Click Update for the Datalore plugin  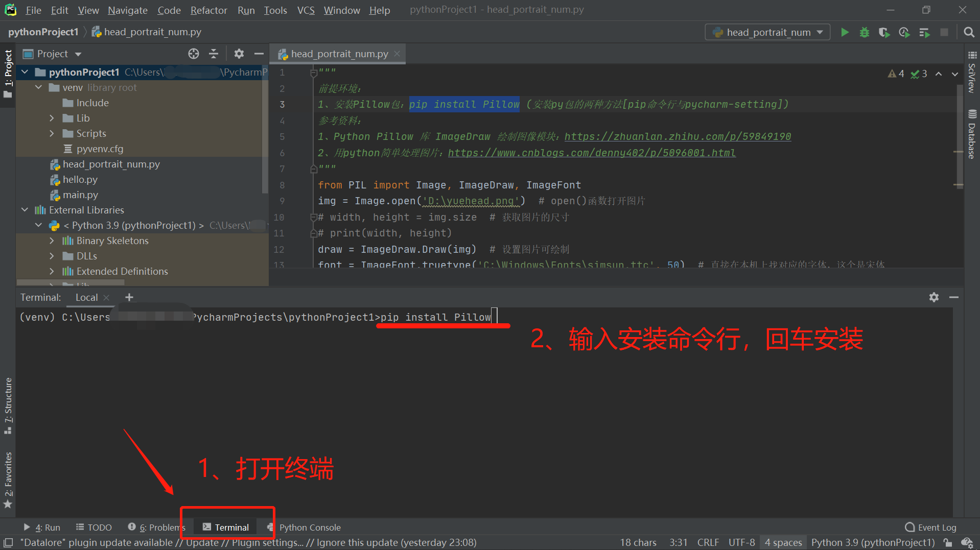click(x=202, y=542)
